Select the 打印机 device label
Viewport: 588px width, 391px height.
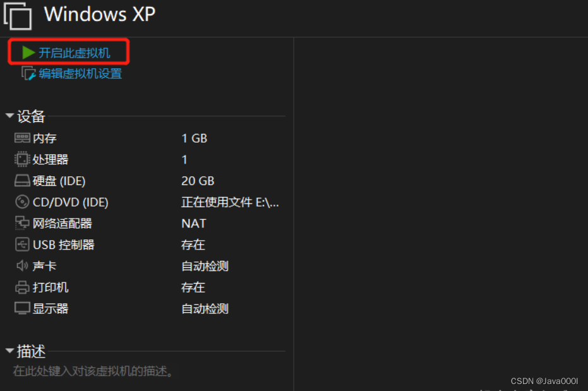(51, 287)
